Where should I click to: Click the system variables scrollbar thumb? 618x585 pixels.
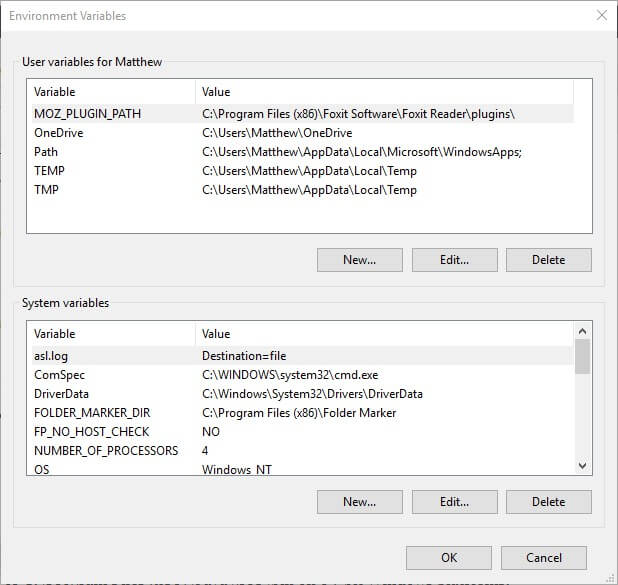[x=582, y=356]
